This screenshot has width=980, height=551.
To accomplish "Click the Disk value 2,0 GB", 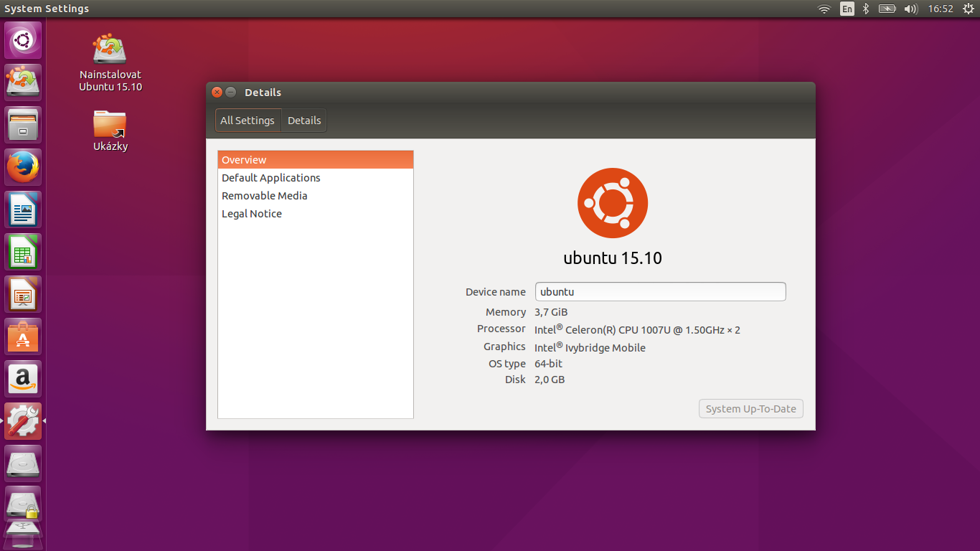I will coord(550,380).
